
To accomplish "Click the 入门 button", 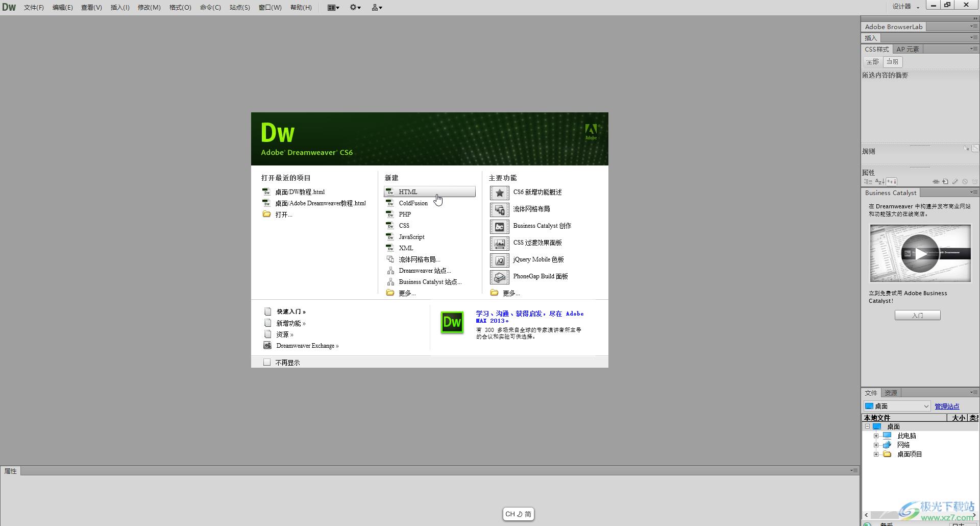I will (x=917, y=315).
